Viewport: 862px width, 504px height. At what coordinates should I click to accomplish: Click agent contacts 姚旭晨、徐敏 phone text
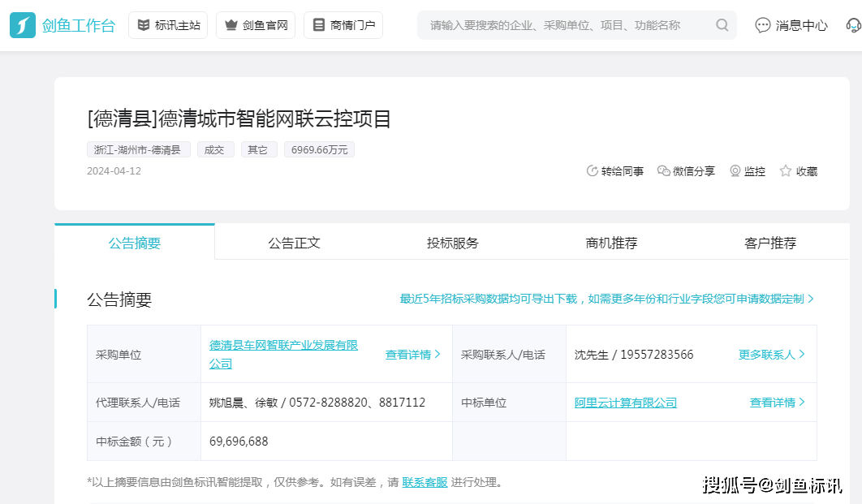click(x=317, y=403)
